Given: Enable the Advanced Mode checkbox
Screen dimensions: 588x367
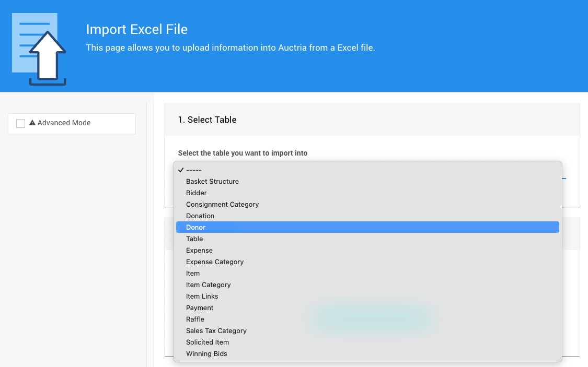Looking at the screenshot, I should pyautogui.click(x=21, y=123).
